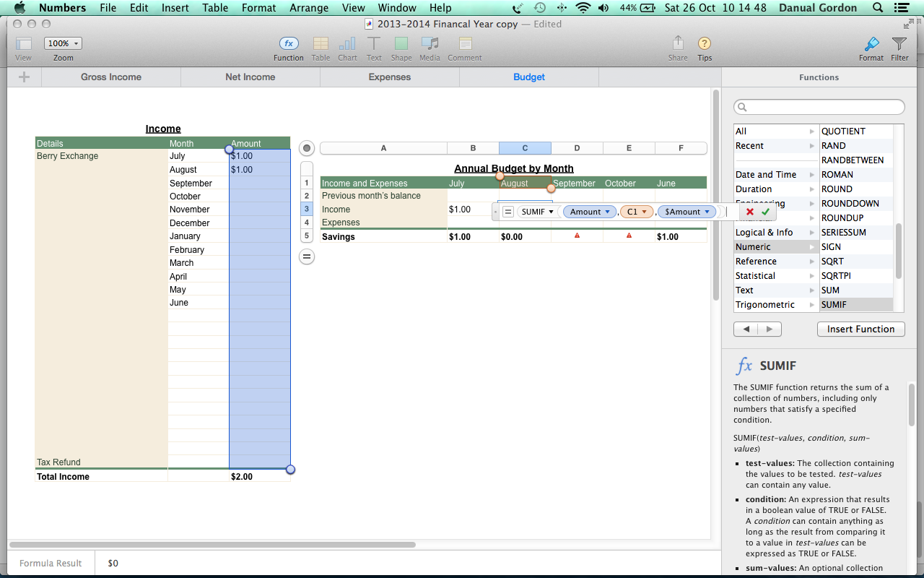Image resolution: width=924 pixels, height=578 pixels.
Task: Click the Tax Refund cell
Action: [x=101, y=462]
